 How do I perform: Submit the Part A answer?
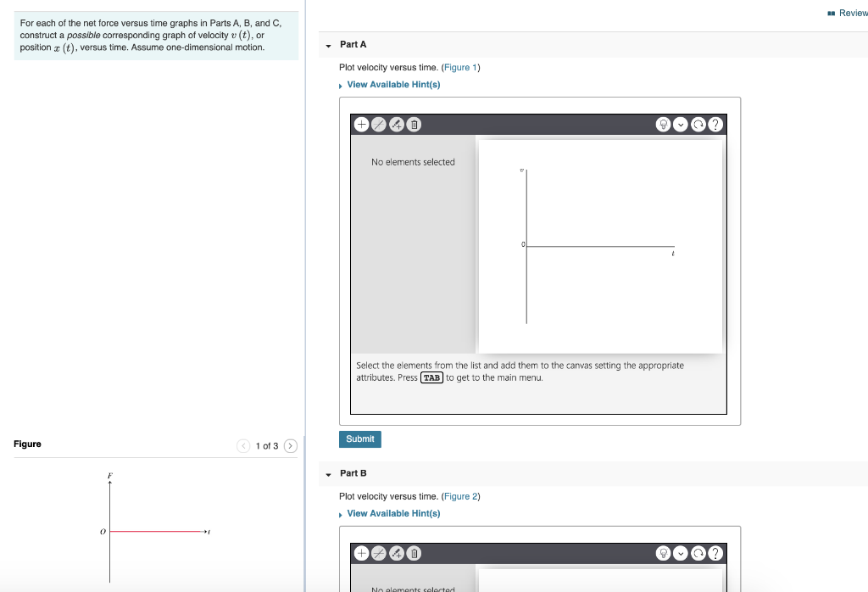point(359,438)
